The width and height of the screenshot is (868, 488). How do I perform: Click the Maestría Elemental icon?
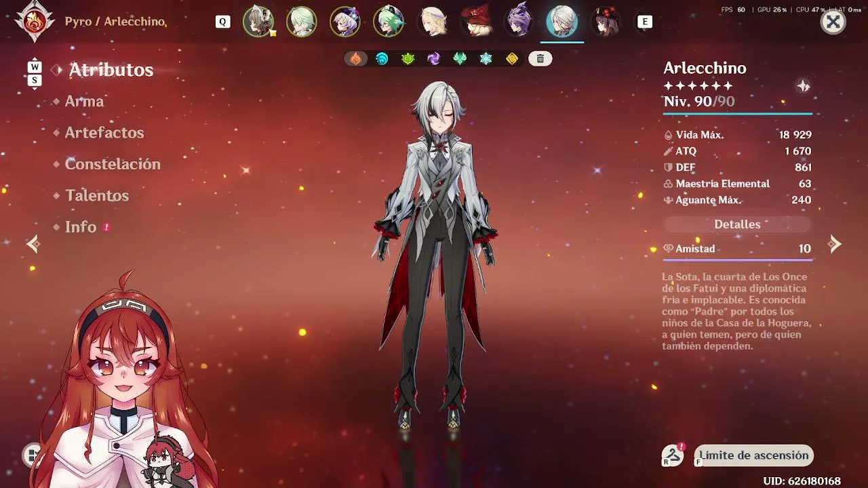coord(668,184)
